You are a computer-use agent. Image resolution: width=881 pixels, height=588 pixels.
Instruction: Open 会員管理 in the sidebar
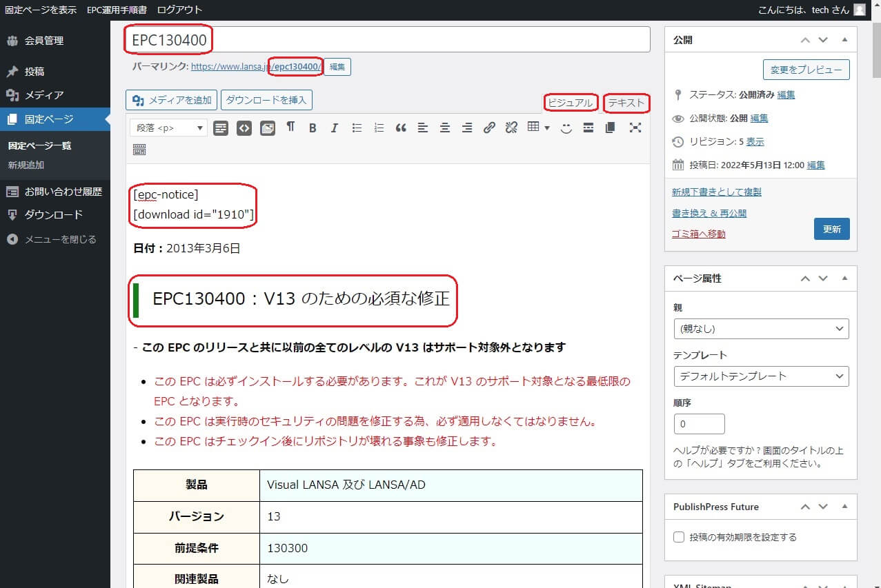coord(55,41)
